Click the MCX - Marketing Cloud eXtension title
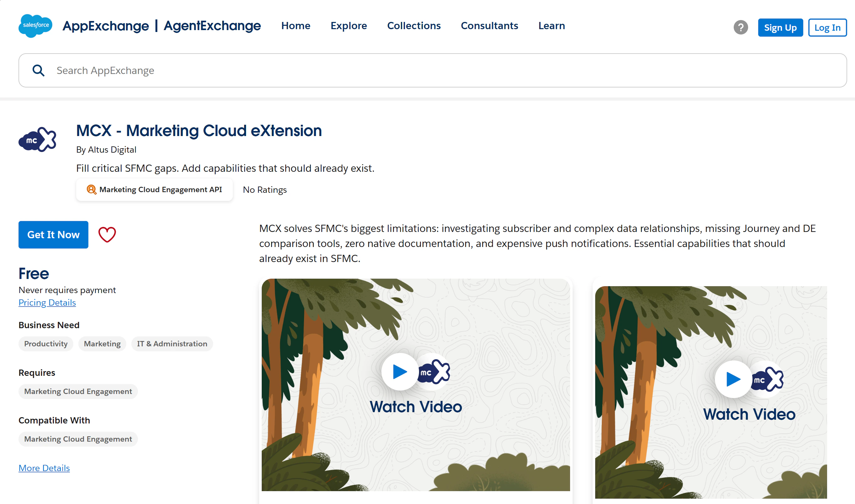The width and height of the screenshot is (855, 504). coord(199,131)
